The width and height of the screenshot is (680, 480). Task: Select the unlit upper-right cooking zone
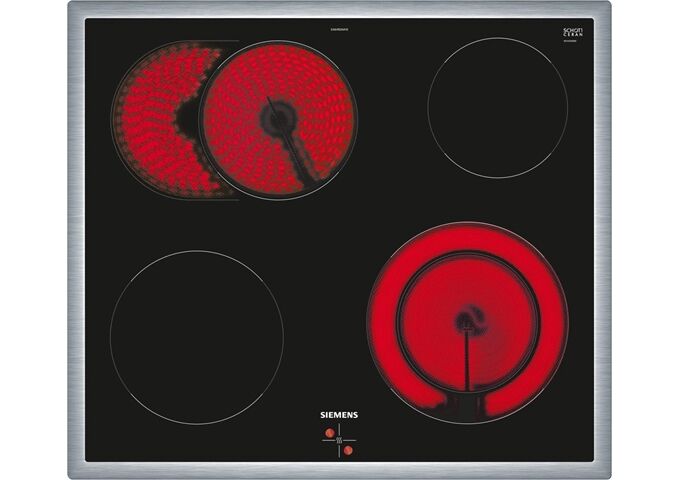click(497, 108)
